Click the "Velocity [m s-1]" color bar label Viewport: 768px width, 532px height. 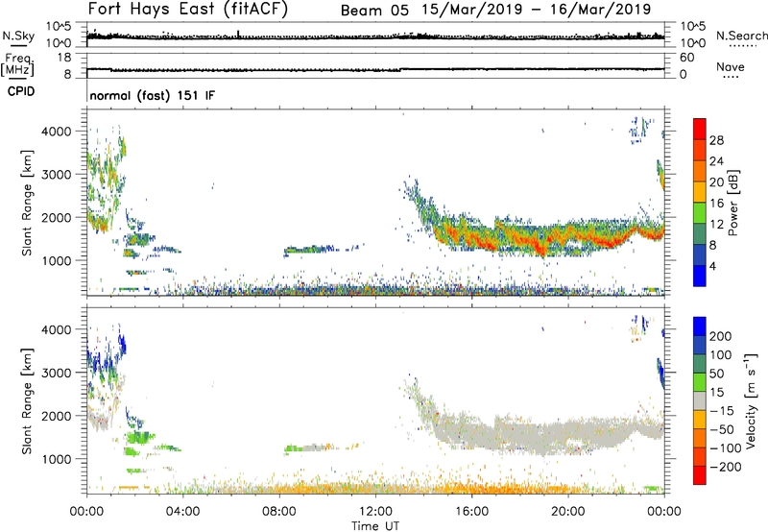coord(751,401)
